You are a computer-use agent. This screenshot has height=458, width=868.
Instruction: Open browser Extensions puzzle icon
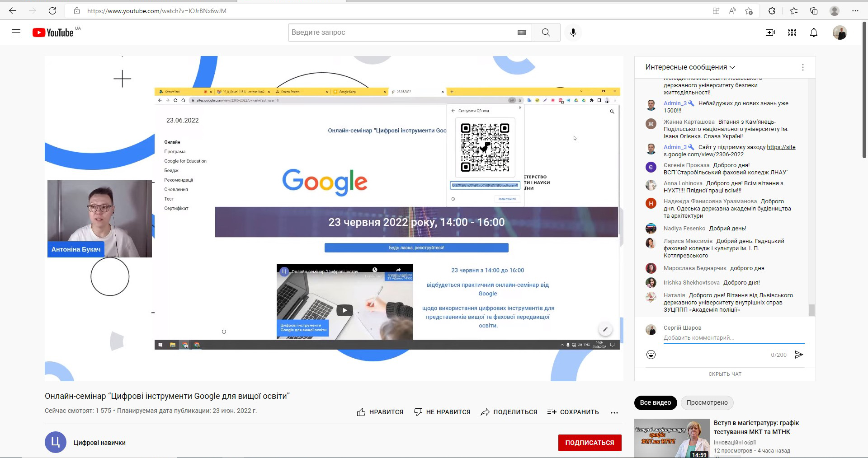coord(772,11)
